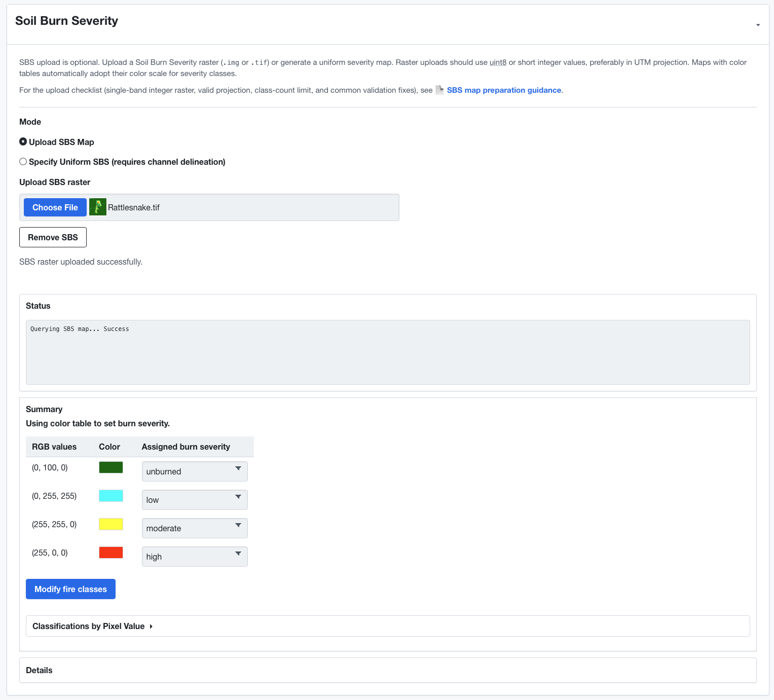Click the Rattlesnake.tif file thumbnail
The image size is (774, 700).
(x=98, y=207)
